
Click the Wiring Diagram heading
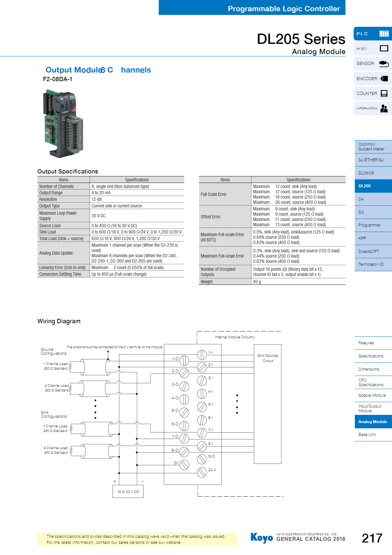pos(59,321)
